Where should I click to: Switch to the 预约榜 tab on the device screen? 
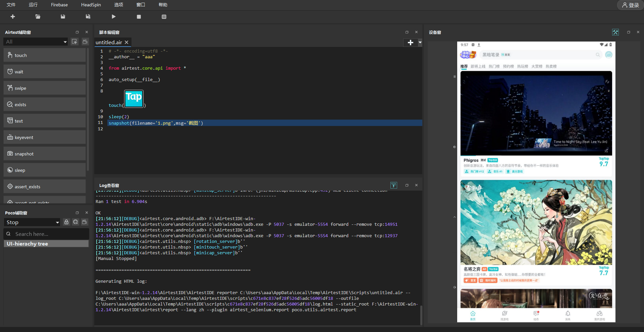508,66
